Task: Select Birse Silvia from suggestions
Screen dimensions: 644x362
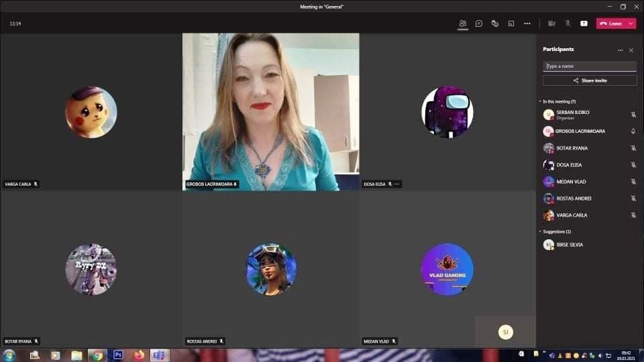Action: pos(569,245)
